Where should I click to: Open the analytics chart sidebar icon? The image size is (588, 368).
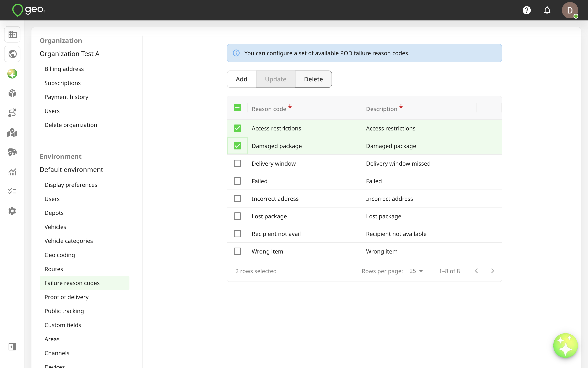pos(12,172)
